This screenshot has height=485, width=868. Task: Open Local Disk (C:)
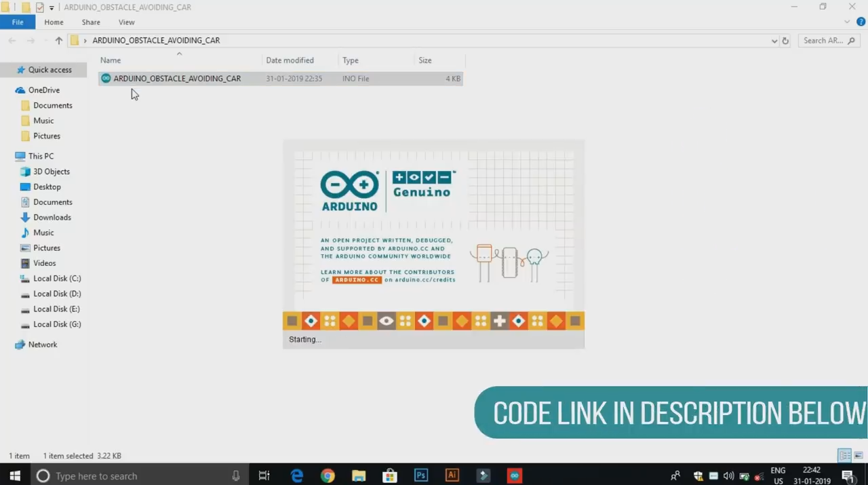pos(57,278)
